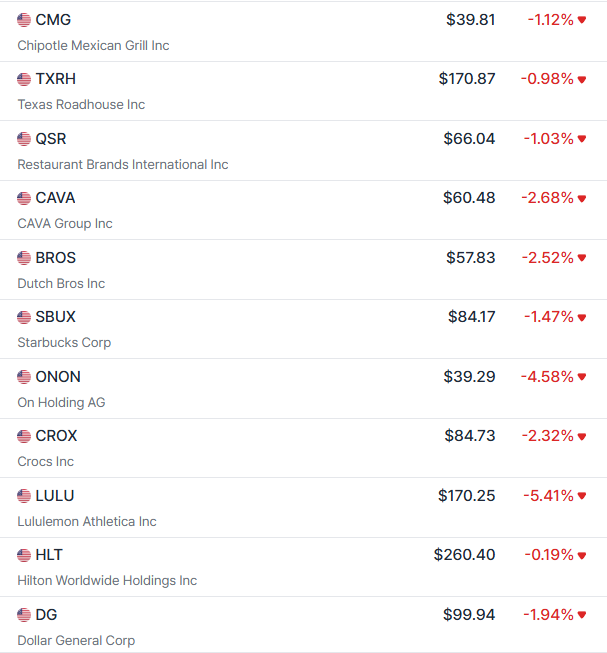The height and width of the screenshot is (653, 607).
Task: Click the flag icon next to SBUX
Action: 24,317
